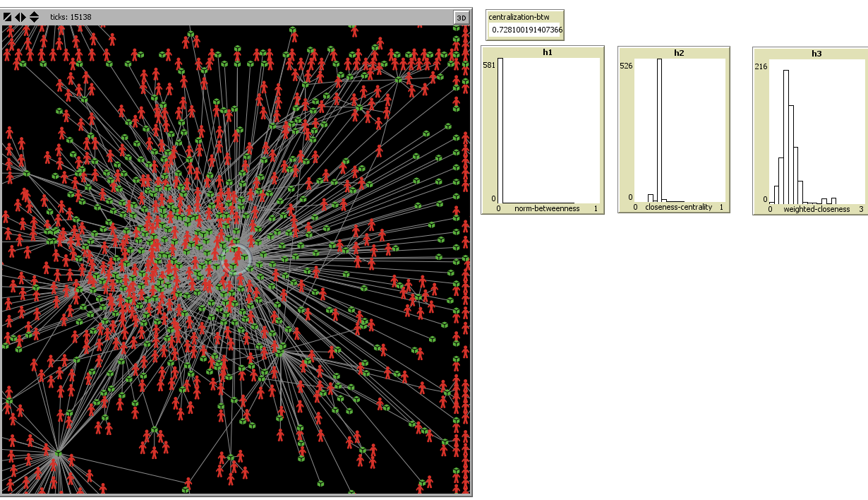Click the weighted-closeness axis label
This screenshot has height=500, width=868.
click(816, 209)
